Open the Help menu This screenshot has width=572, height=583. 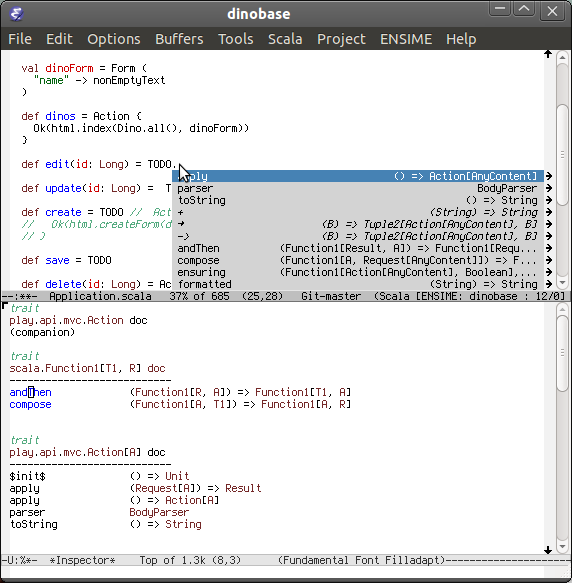click(461, 39)
